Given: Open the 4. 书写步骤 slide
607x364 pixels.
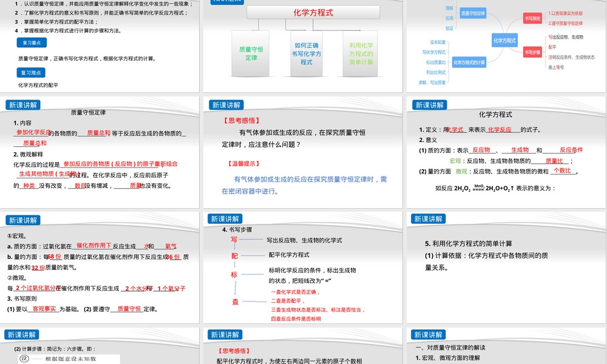Looking at the screenshot, I should pos(303,268).
